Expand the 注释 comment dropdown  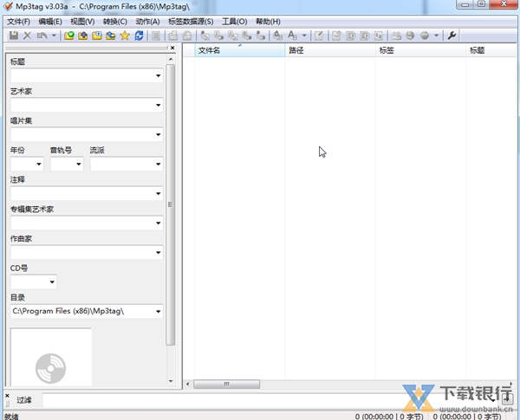[x=159, y=194]
